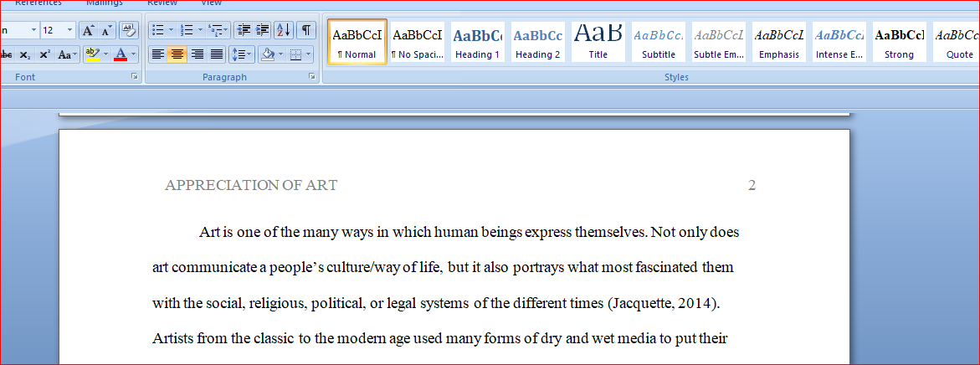Image resolution: width=980 pixels, height=365 pixels.
Task: Expand bullets dropdown arrow
Action: pos(172,30)
